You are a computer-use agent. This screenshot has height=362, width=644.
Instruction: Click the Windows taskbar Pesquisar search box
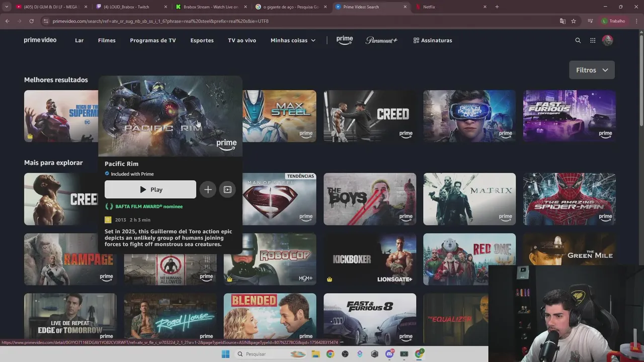[272, 354]
